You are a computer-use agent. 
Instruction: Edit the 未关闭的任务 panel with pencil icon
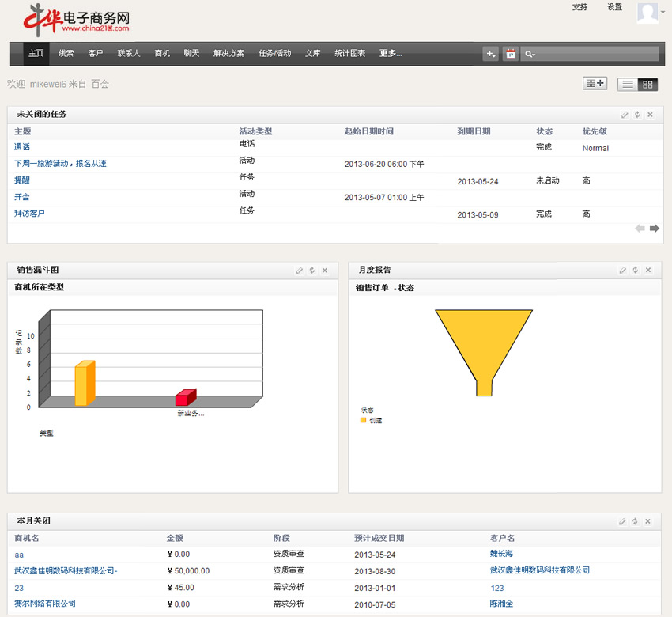point(625,115)
